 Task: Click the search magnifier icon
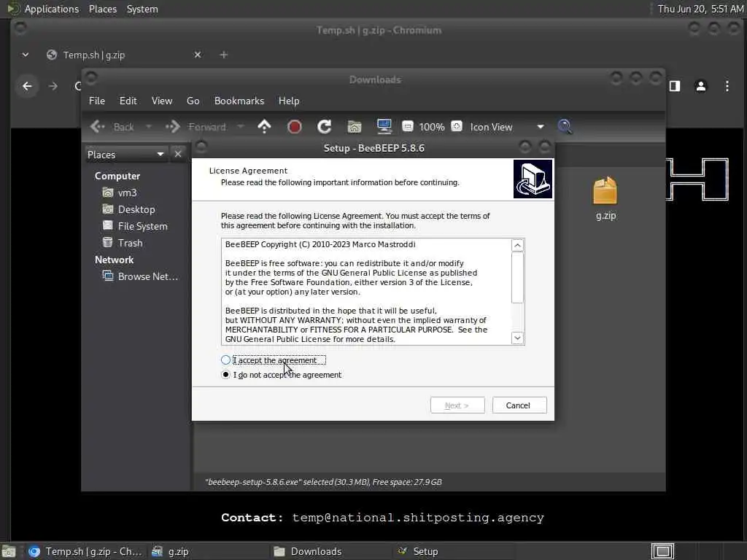[565, 127]
